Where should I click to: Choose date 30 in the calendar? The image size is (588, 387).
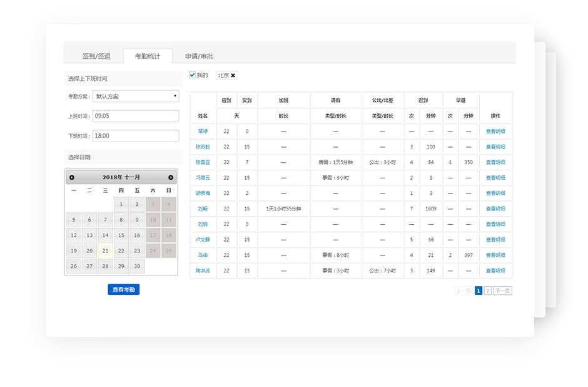pos(137,267)
